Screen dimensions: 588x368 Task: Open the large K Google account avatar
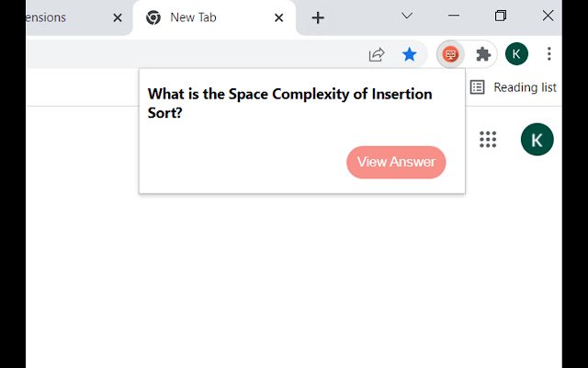[537, 139]
